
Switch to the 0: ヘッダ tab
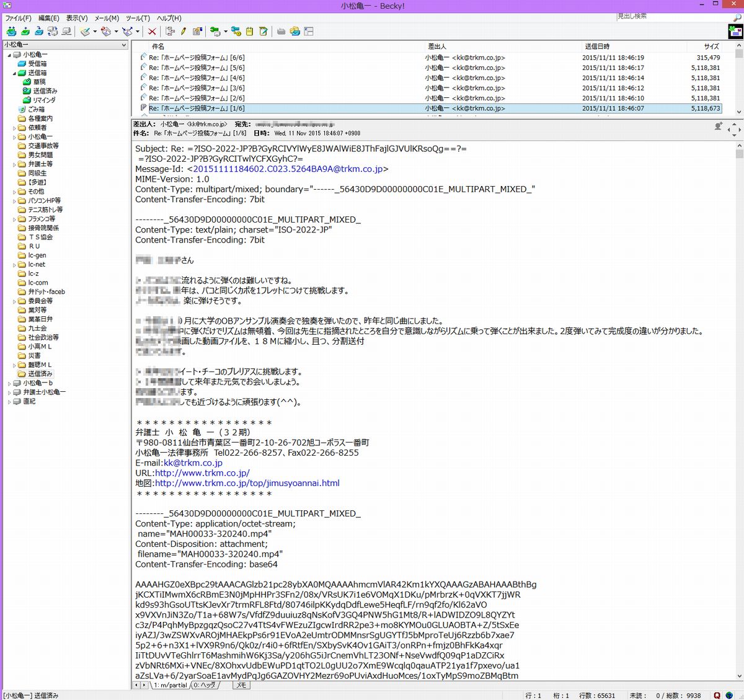204,685
